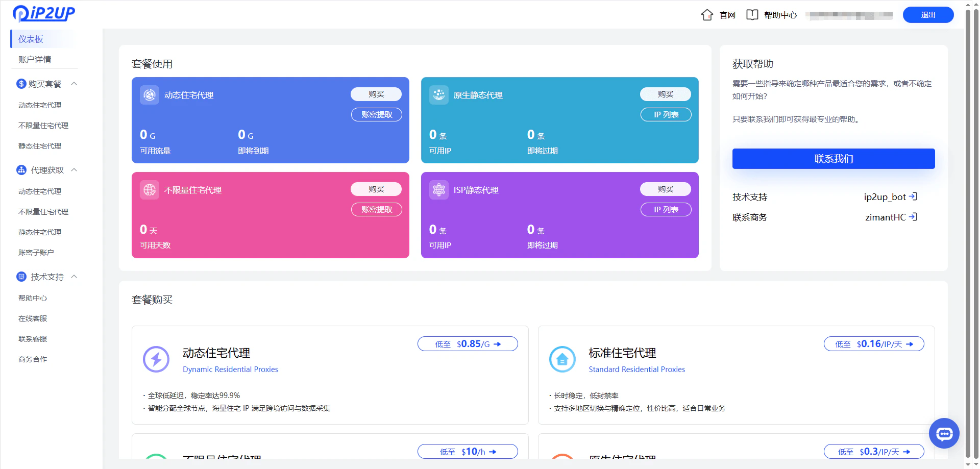Viewport: 980px width, 469px height.
Task: Click the IP2UP logo
Action: 43,14
